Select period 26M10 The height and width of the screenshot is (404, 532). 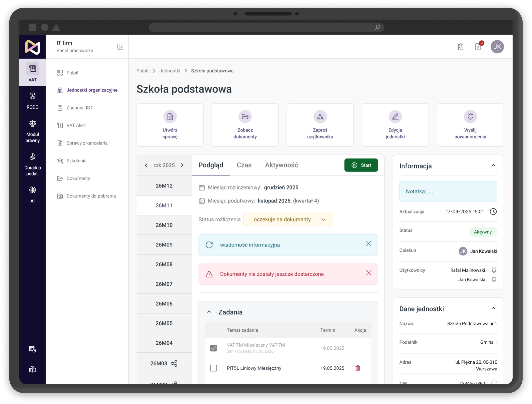tap(164, 225)
